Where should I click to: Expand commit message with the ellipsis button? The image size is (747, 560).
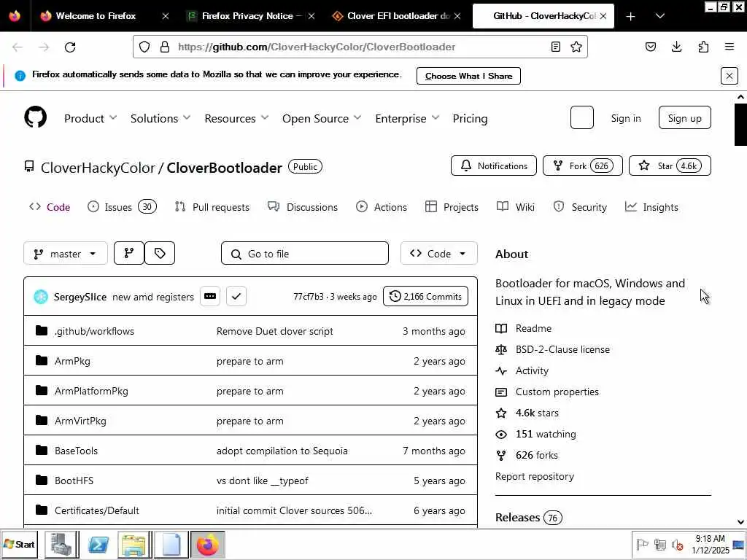pyautogui.click(x=210, y=296)
